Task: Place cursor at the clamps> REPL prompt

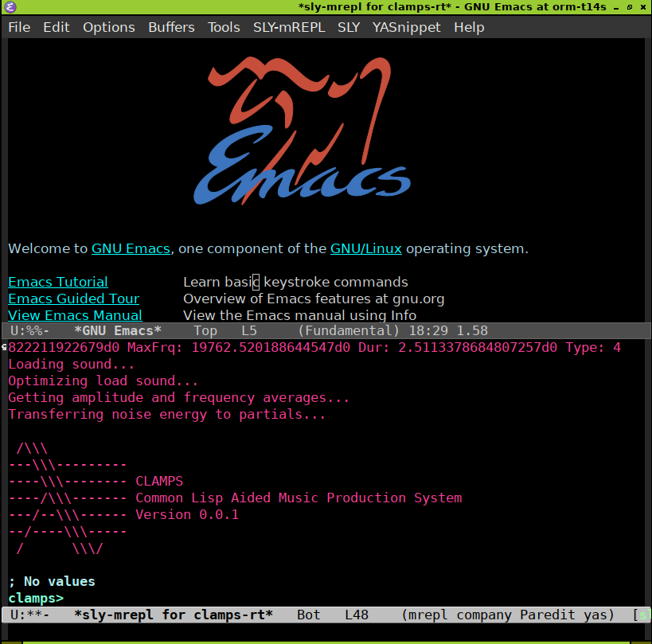Action: pos(36,599)
